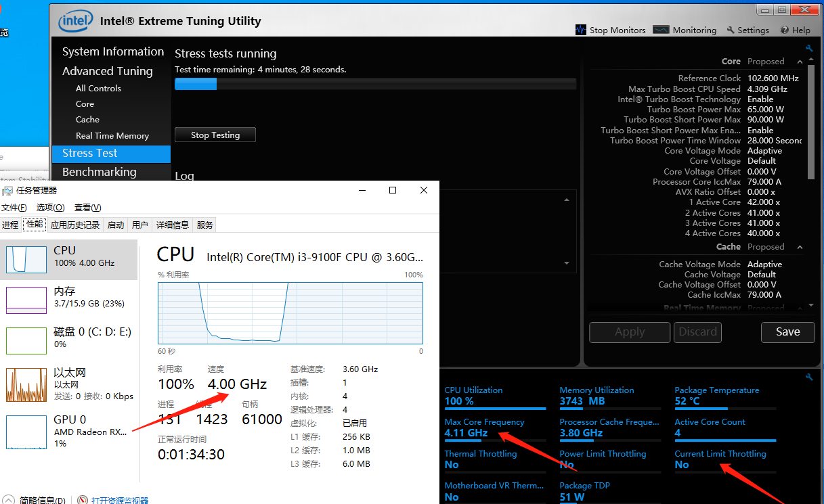The width and height of the screenshot is (824, 504).
Task: Click Package TDP 51 W monitor
Action: (x=610, y=492)
